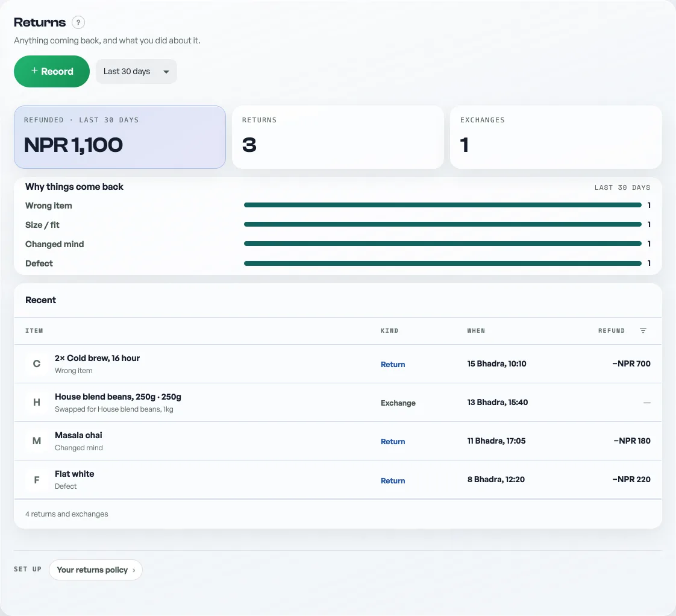This screenshot has width=676, height=616.
Task: Click the Exchange label in the House blend row
Action: tap(398, 403)
